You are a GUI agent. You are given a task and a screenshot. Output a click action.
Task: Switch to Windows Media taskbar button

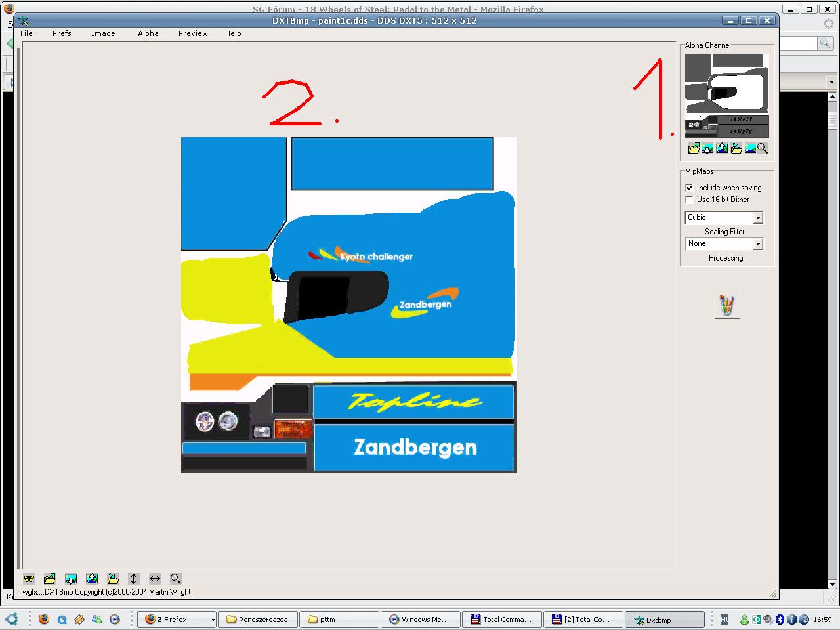[419, 619]
